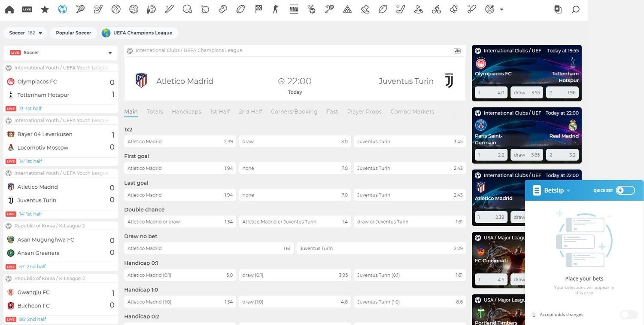Select the megaphone specials icon
Screen dimensions: 644x325
coord(454,9)
